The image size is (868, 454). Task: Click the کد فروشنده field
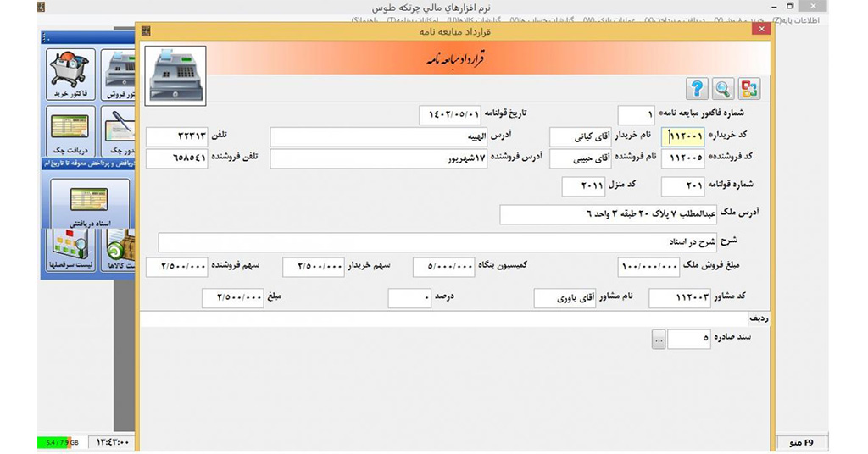pyautogui.click(x=682, y=158)
